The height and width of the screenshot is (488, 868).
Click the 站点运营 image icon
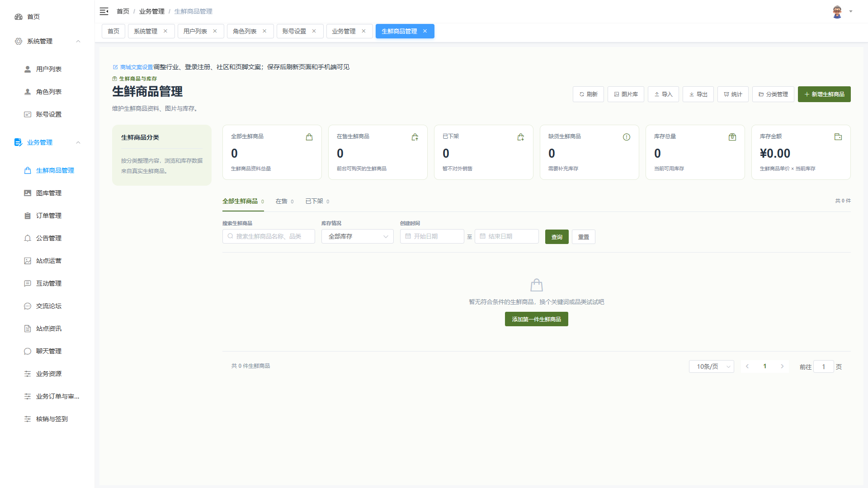[x=28, y=261]
